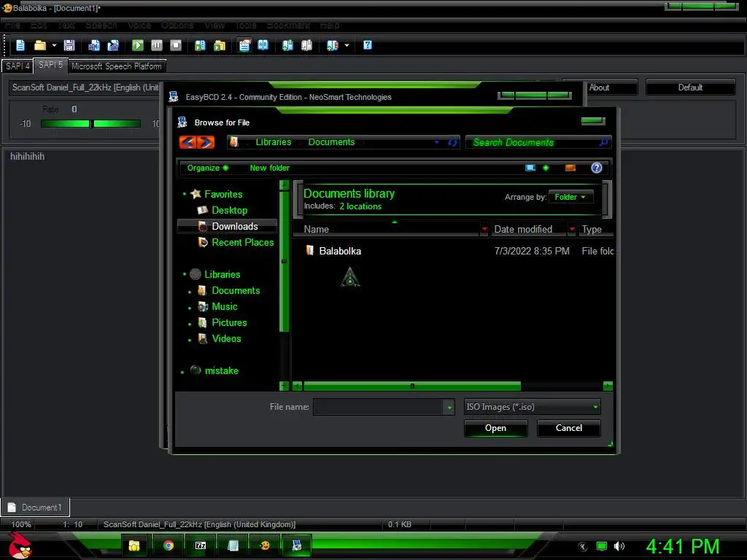
Task: Open the Options menu in Balabolka
Action: tap(177, 25)
